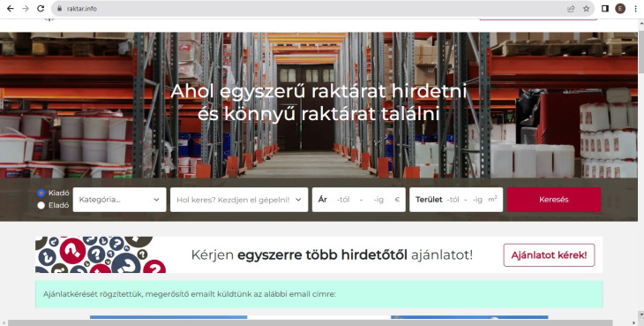Click the browser forward arrow

coord(26,9)
